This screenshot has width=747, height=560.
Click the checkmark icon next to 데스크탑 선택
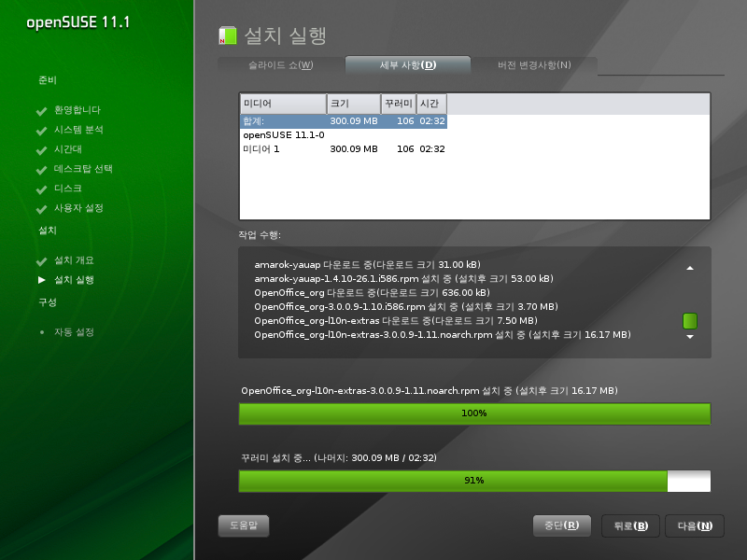pyautogui.click(x=41, y=170)
